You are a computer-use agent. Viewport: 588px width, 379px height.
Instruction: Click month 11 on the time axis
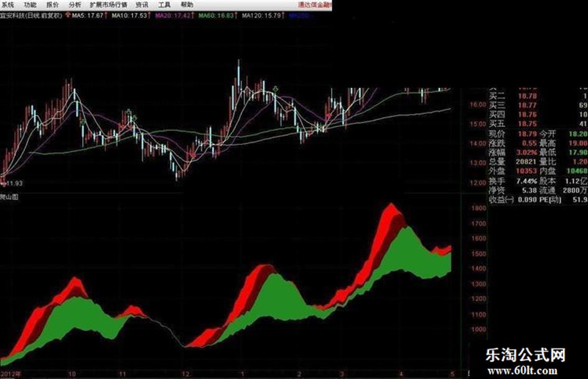[x=122, y=374]
